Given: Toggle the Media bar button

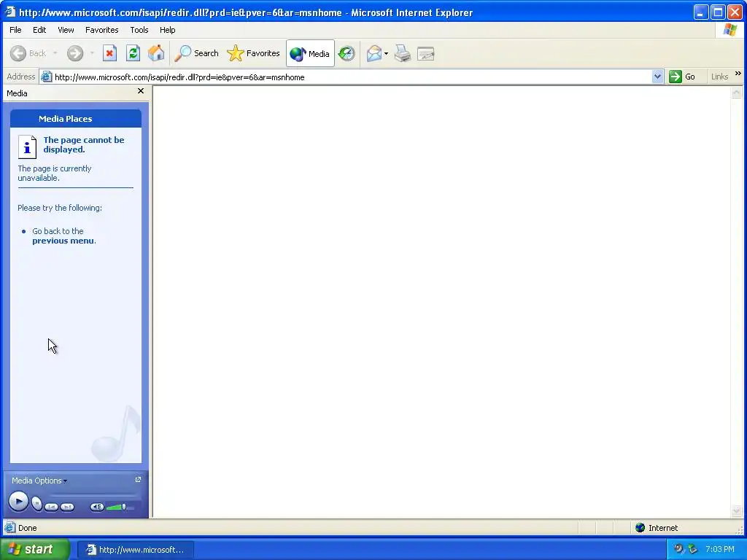Looking at the screenshot, I should [x=310, y=54].
